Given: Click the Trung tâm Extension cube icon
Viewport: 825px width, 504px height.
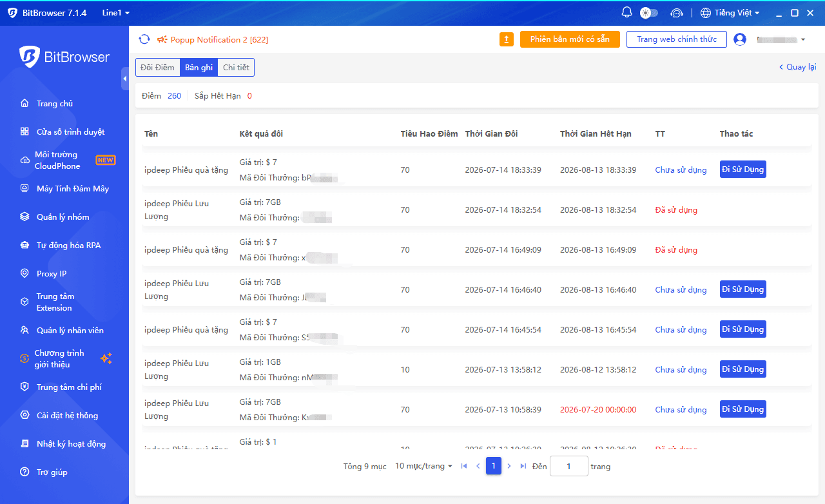Looking at the screenshot, I should [24, 302].
